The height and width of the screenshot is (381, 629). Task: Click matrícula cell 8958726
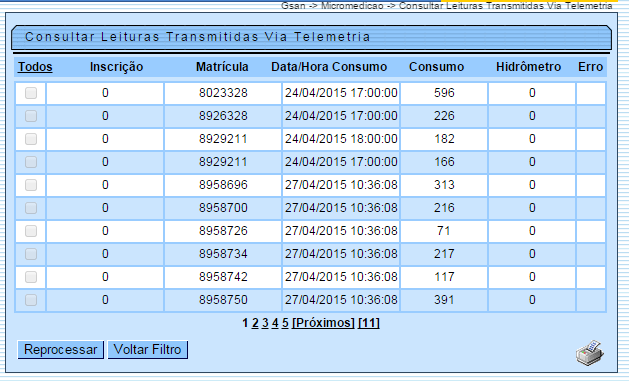223,231
